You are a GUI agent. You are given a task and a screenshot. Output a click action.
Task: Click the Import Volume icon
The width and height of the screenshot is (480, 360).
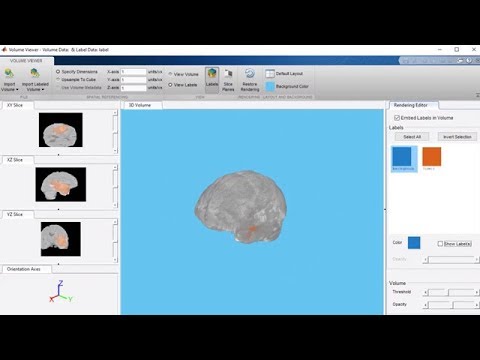click(x=9, y=73)
